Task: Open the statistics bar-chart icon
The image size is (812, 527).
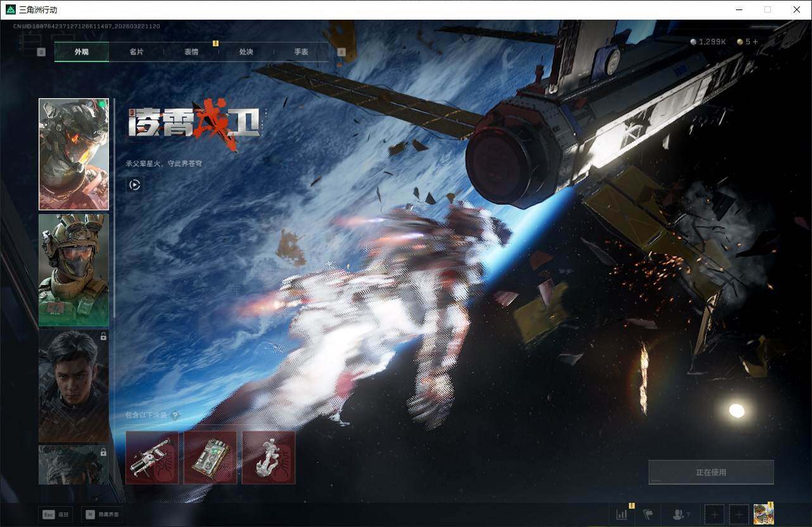Action: (x=622, y=514)
